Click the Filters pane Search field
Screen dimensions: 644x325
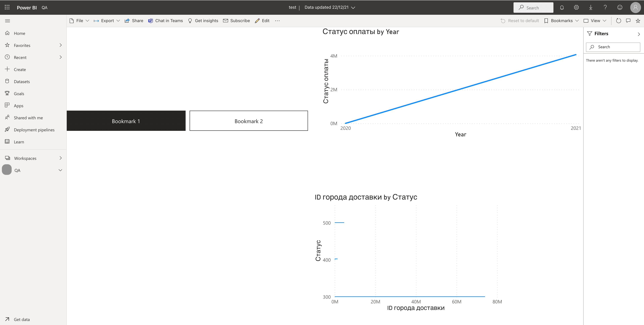pos(613,47)
